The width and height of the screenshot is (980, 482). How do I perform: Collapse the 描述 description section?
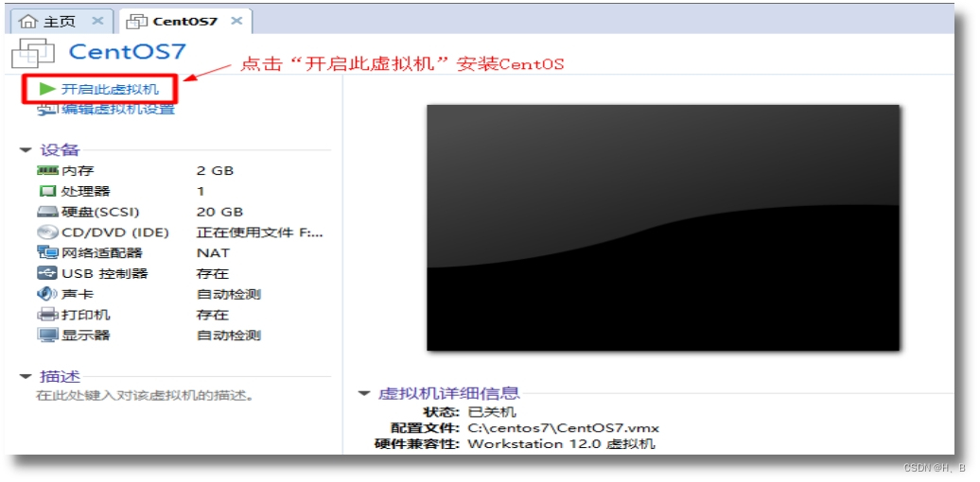click(x=26, y=376)
